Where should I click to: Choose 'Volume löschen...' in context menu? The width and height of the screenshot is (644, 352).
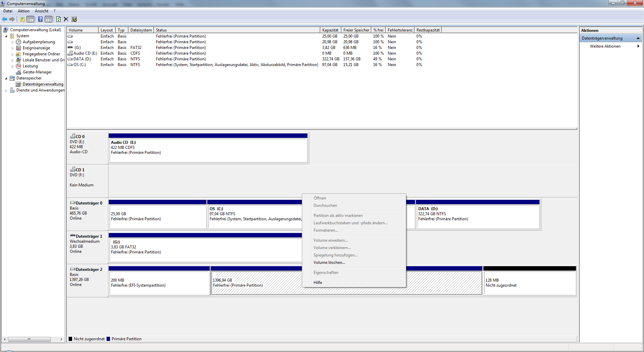click(329, 262)
